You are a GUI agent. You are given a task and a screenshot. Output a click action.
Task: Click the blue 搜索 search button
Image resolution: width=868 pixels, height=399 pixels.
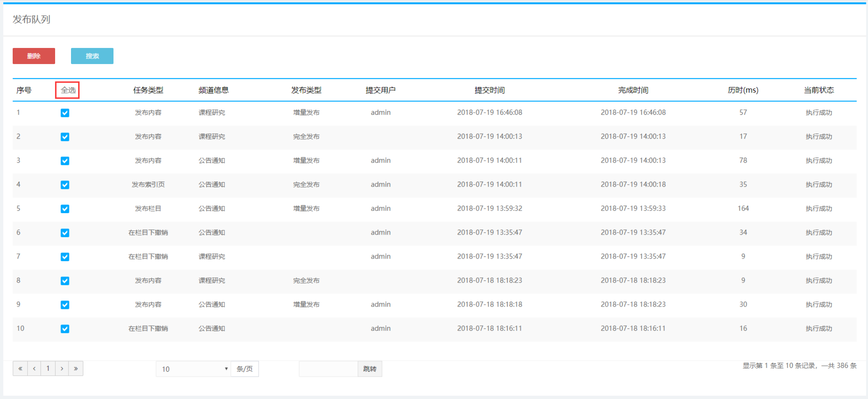[92, 56]
